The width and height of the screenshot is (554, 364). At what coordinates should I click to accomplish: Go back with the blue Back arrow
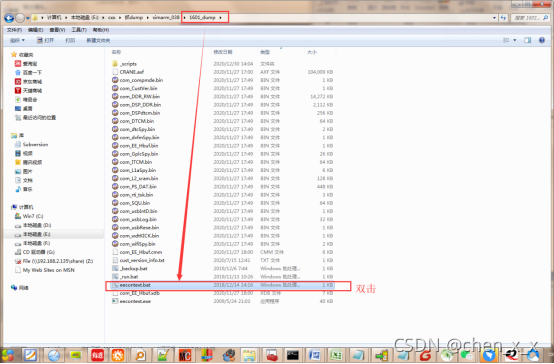pos(9,17)
